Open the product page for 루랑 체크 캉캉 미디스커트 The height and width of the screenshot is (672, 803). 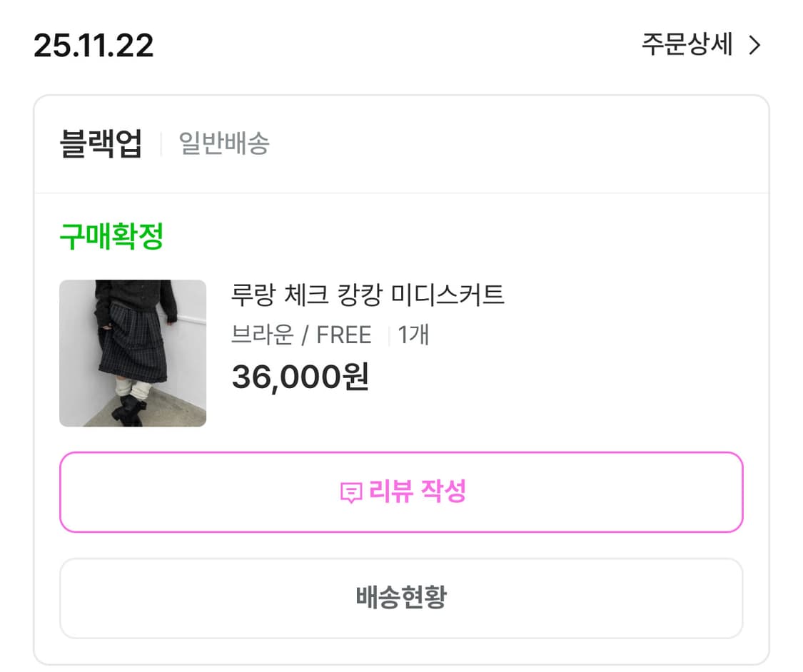(x=368, y=295)
